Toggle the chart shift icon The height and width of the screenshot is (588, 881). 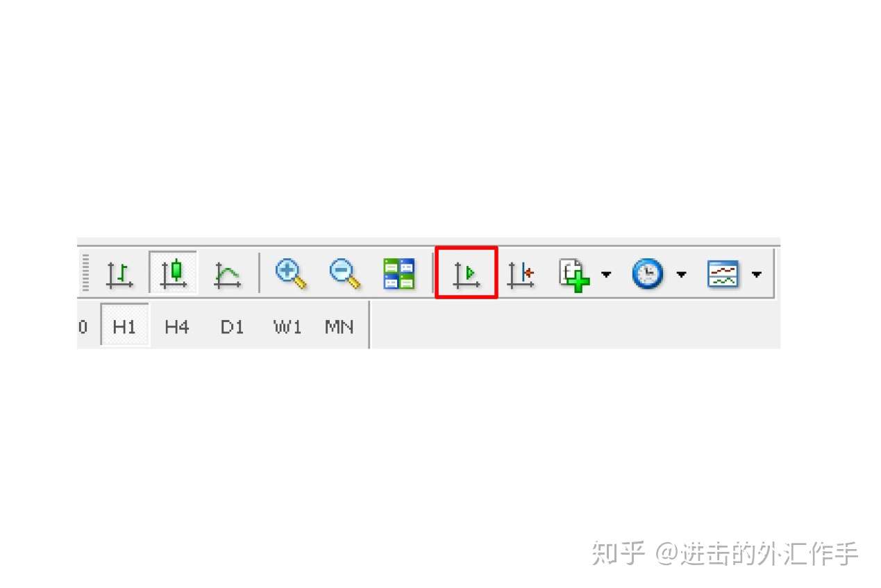point(520,274)
